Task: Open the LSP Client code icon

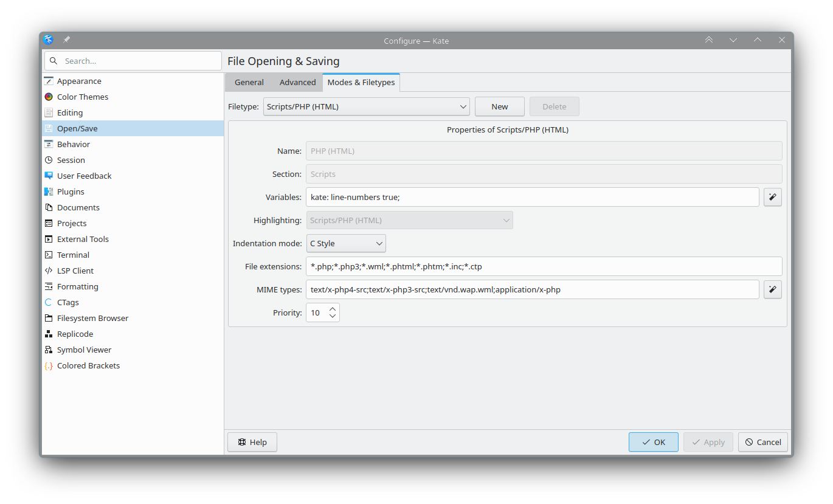Action: pyautogui.click(x=49, y=271)
